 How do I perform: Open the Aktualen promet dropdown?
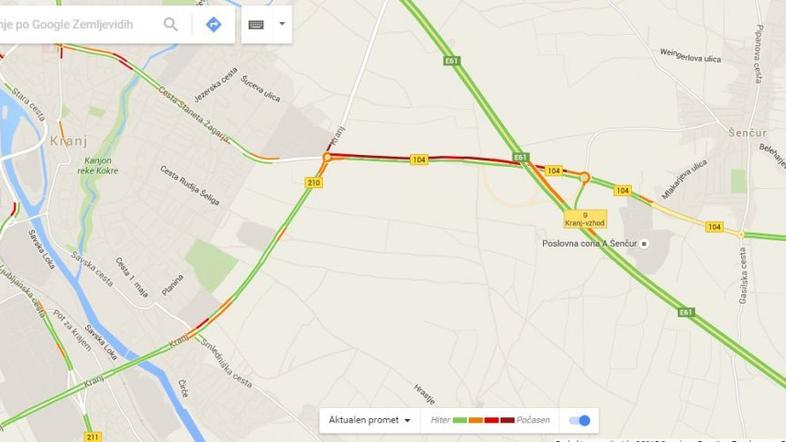point(369,420)
